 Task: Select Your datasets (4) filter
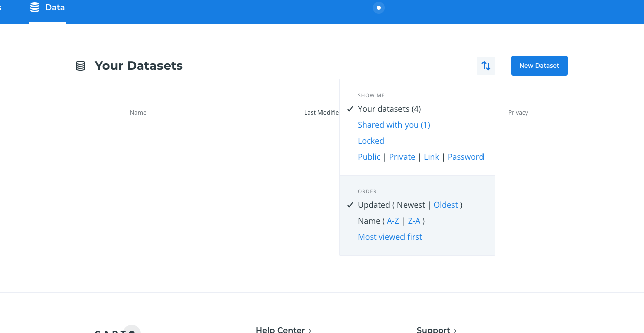coord(389,109)
